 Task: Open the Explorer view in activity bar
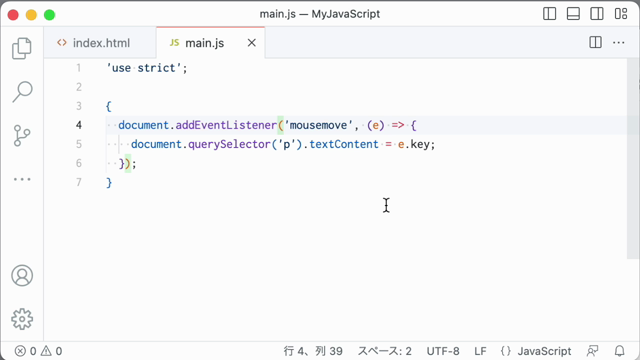click(x=22, y=49)
